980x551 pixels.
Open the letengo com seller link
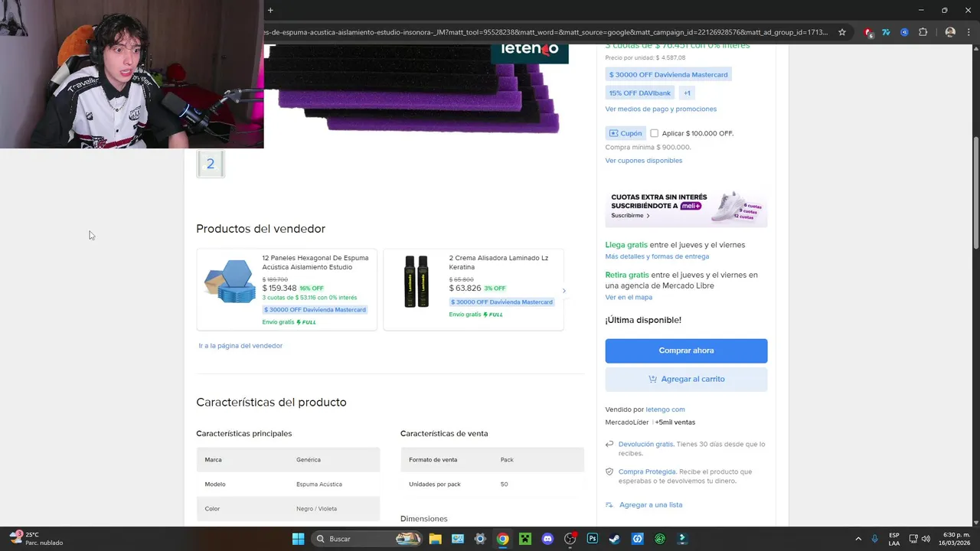(x=665, y=409)
